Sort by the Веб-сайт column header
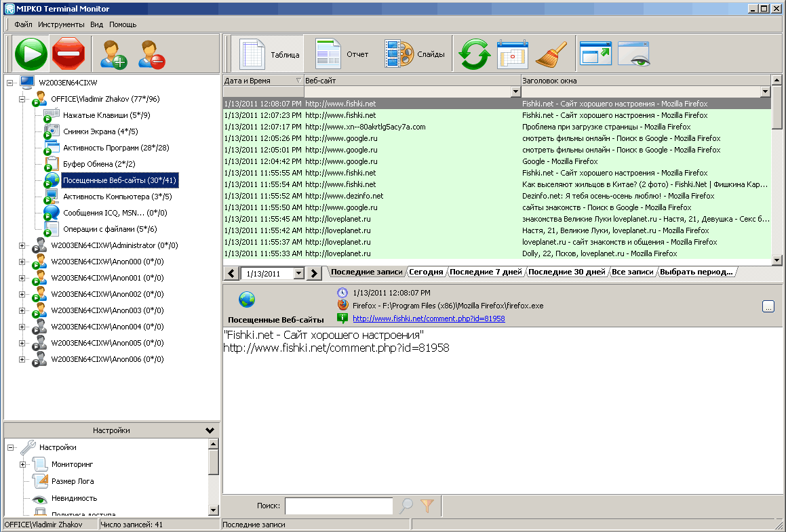This screenshot has height=532, width=786. tap(412, 81)
